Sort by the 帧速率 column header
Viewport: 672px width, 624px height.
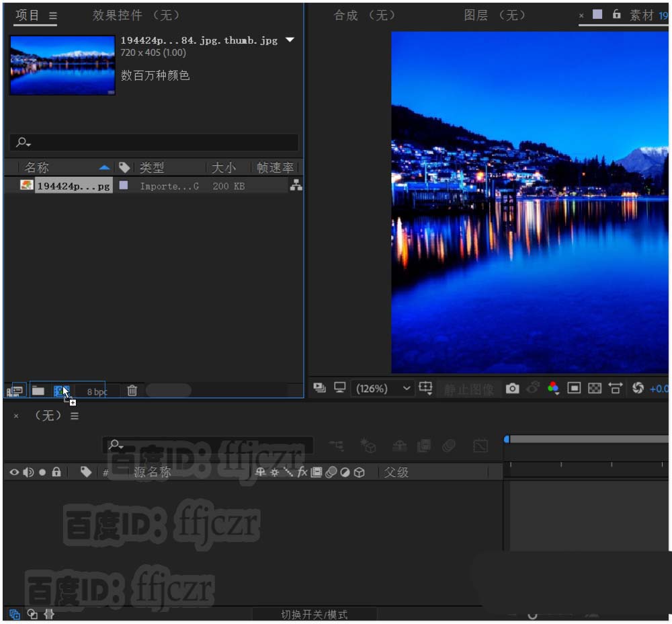click(275, 167)
